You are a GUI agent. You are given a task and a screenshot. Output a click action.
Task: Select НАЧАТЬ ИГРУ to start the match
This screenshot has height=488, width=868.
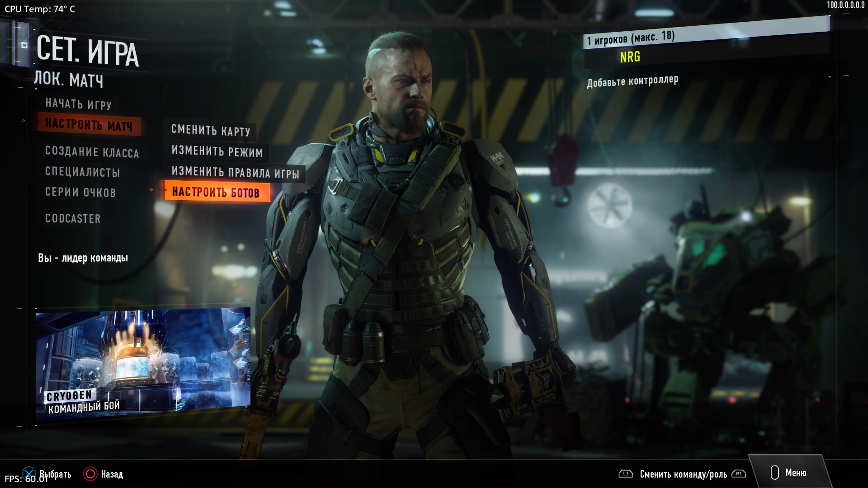(78, 104)
